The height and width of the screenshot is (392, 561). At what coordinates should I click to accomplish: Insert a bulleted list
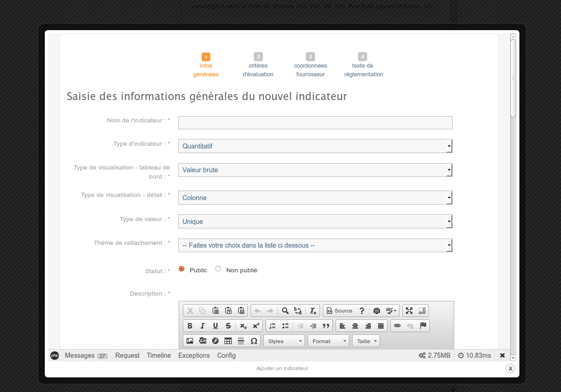click(285, 326)
